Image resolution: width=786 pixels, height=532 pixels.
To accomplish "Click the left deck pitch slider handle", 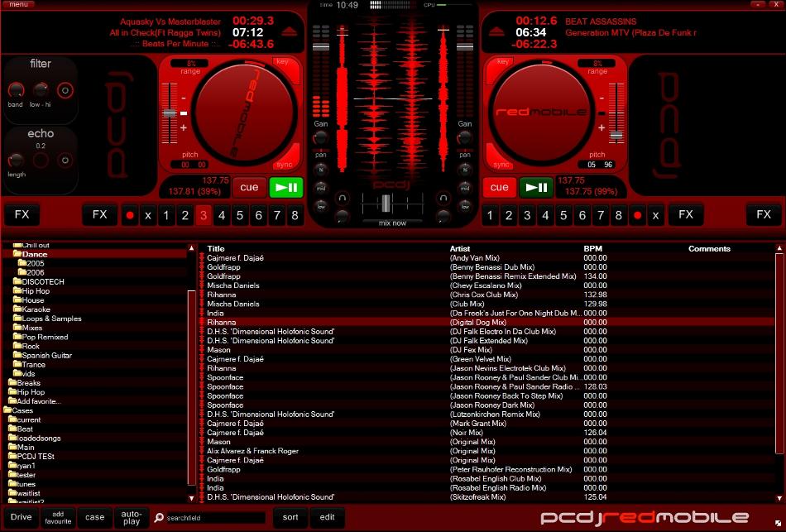I will pyautogui.click(x=170, y=113).
